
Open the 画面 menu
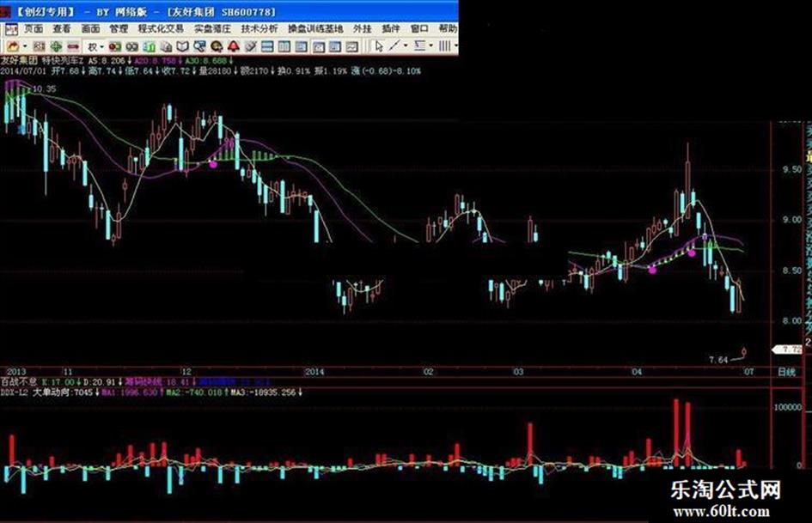(90, 29)
